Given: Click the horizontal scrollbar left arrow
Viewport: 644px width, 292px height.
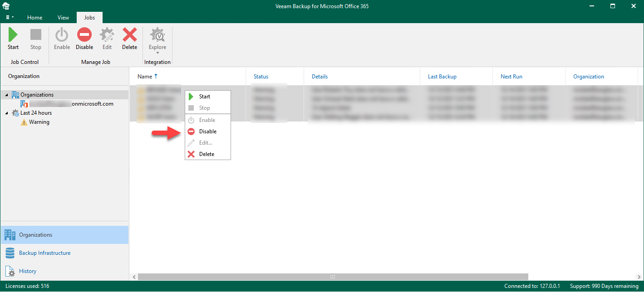Looking at the screenshot, I should (134, 277).
